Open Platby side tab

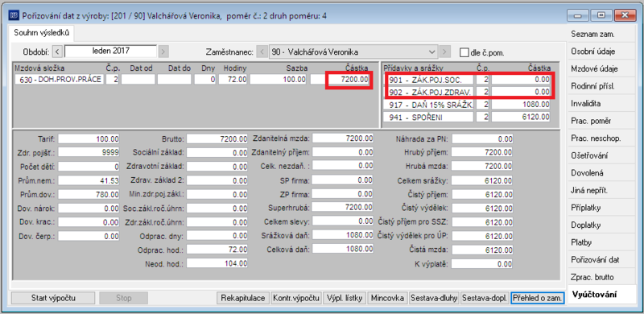[x=602, y=242]
